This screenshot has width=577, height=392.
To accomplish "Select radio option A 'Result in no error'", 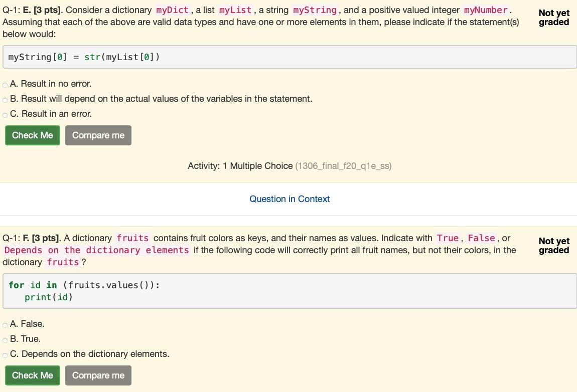I will (x=5, y=85).
